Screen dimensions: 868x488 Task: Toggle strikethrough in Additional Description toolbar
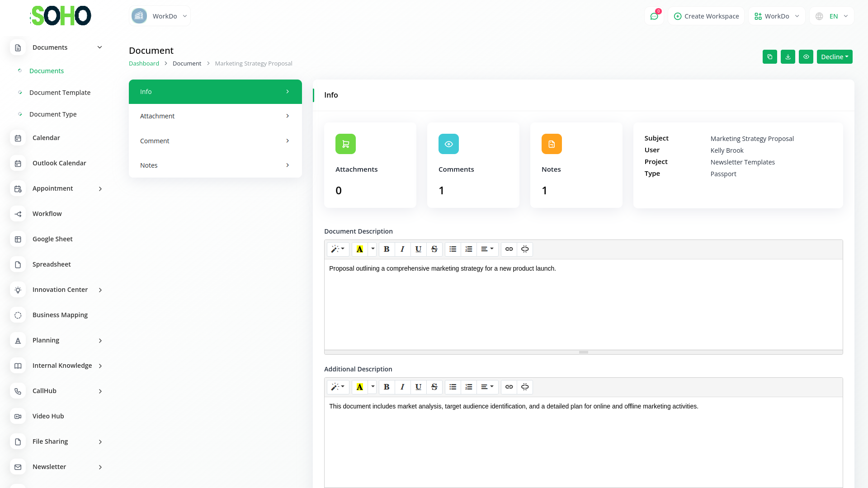coord(434,387)
